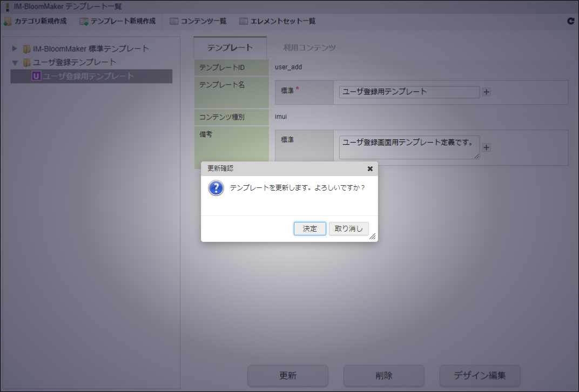Click the テンプレート名 標準 input field
Screen dimensions: 579x392
click(x=409, y=92)
